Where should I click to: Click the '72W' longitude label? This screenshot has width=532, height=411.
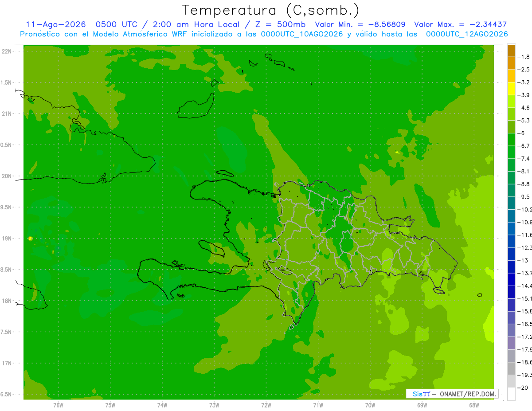266,405
